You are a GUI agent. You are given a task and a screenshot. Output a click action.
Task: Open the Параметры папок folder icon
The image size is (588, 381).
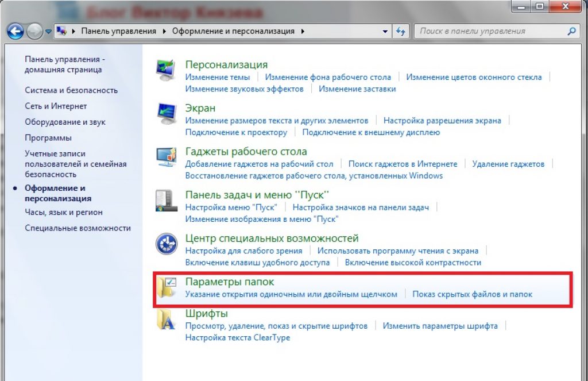(x=167, y=287)
